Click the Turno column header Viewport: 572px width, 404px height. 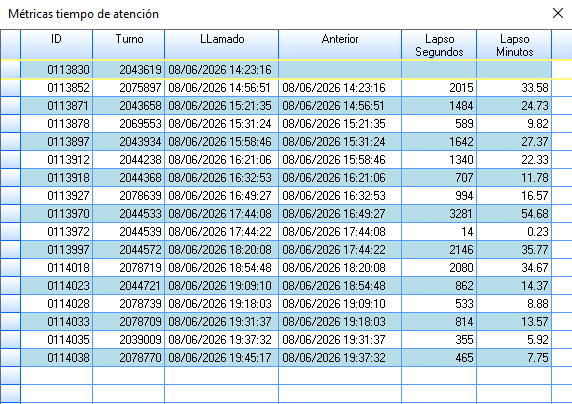129,45
